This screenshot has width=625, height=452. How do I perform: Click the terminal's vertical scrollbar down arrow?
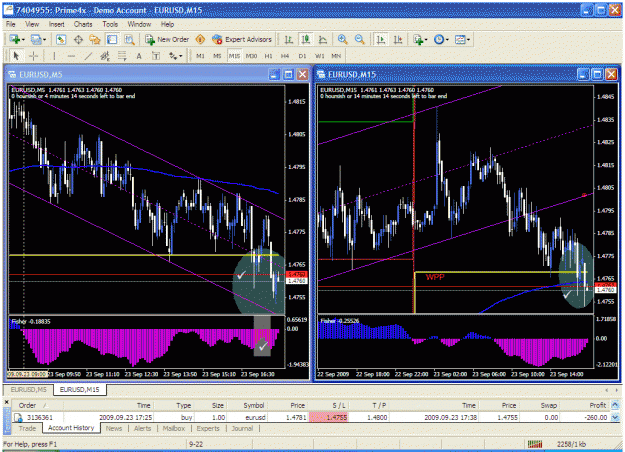(615, 417)
